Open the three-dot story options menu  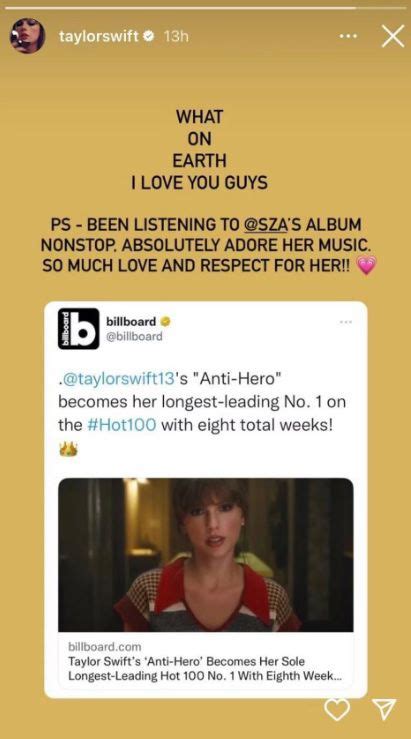tap(349, 36)
